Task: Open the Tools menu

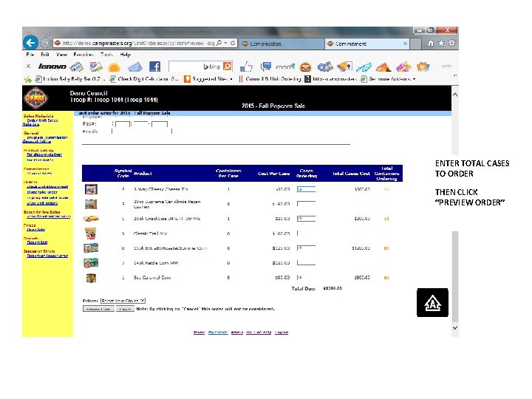Action: (x=106, y=54)
